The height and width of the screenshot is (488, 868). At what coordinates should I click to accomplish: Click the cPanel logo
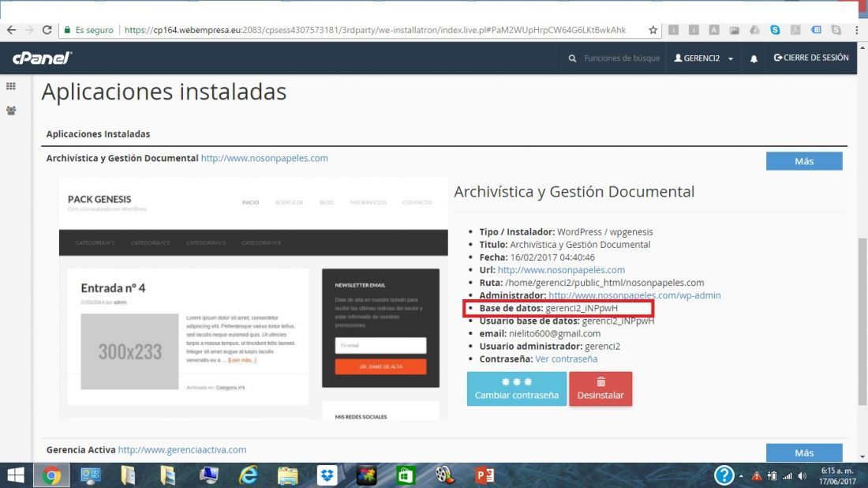point(42,58)
